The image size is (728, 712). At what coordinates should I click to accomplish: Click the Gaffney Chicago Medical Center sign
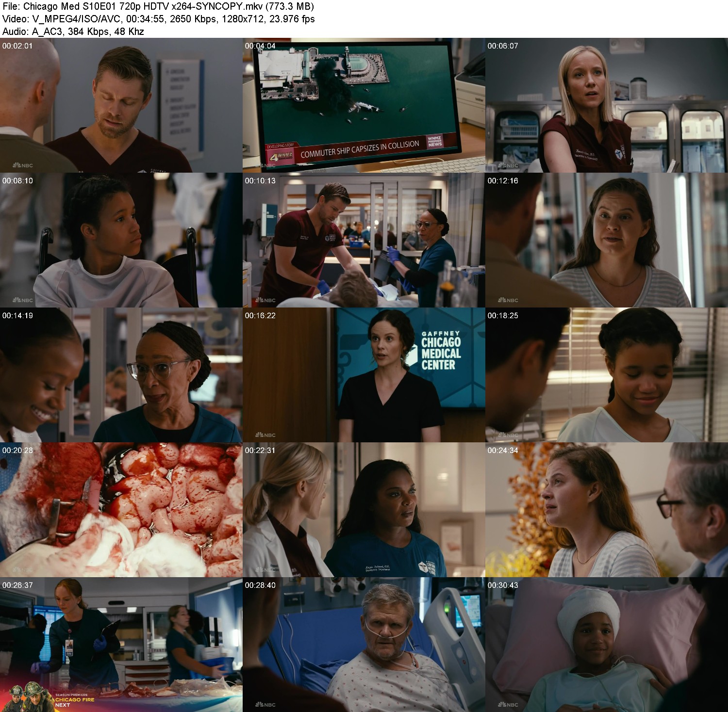[x=440, y=351]
